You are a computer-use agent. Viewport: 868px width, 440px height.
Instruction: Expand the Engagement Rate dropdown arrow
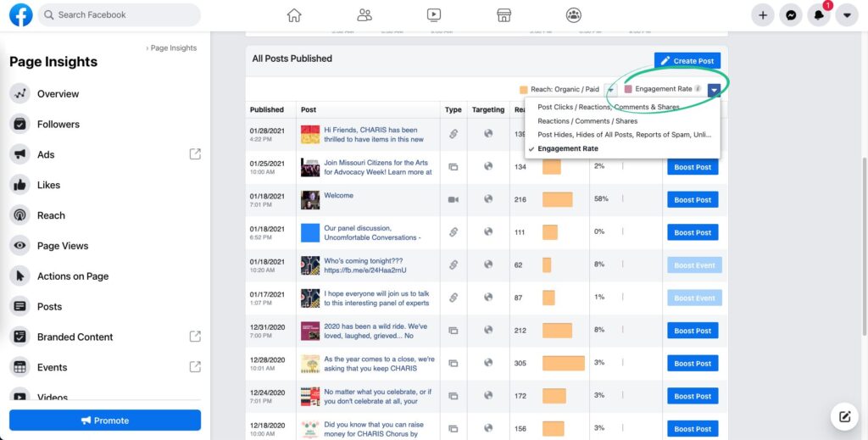[x=714, y=89]
